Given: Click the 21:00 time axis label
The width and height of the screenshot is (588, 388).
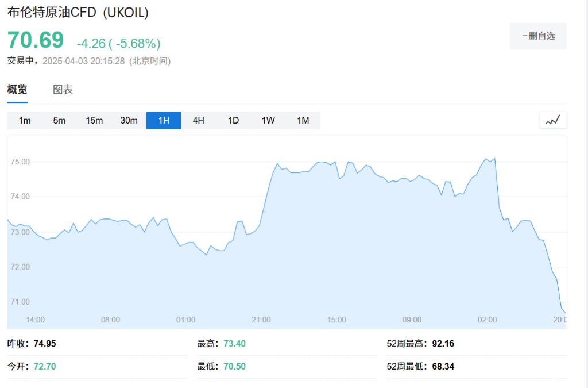Looking at the screenshot, I should [261, 320].
